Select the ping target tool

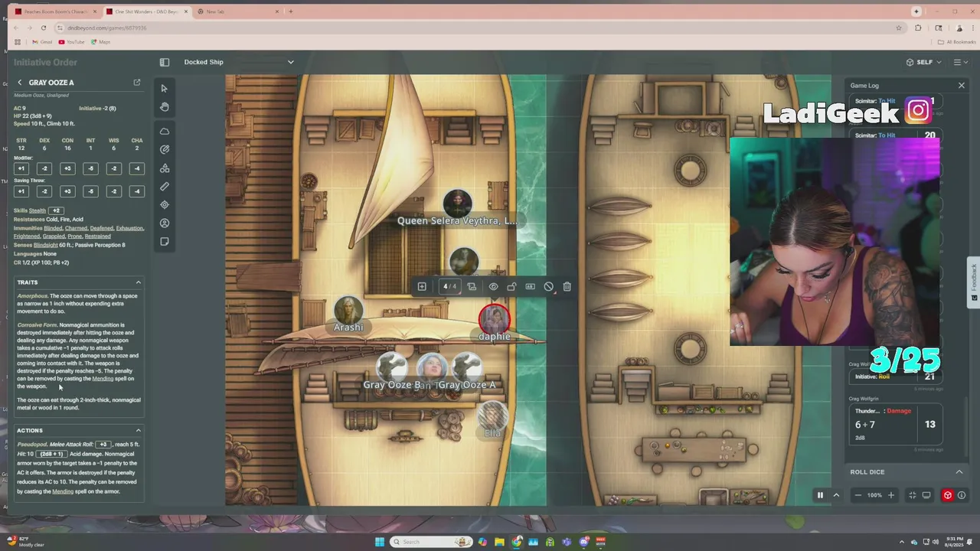[x=165, y=205]
